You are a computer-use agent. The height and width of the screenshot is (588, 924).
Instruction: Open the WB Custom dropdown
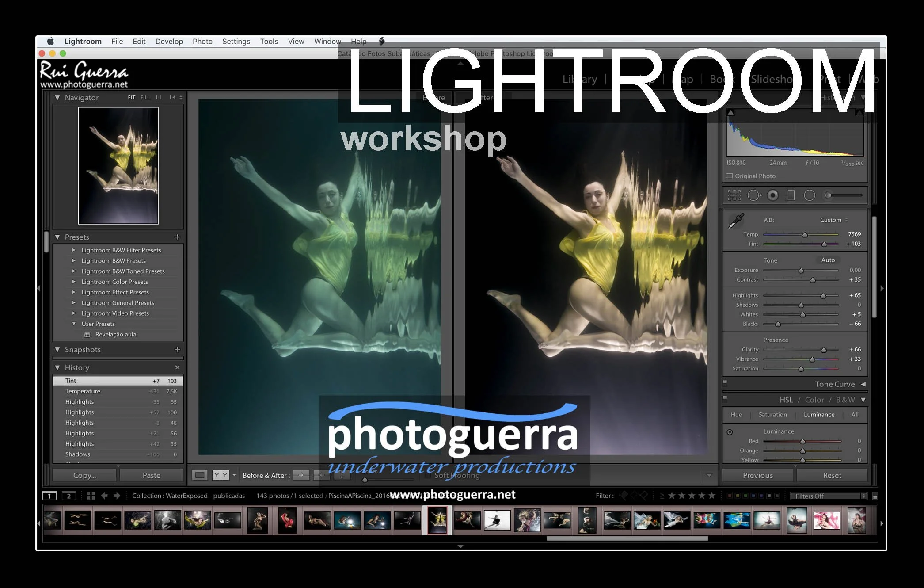[834, 220]
